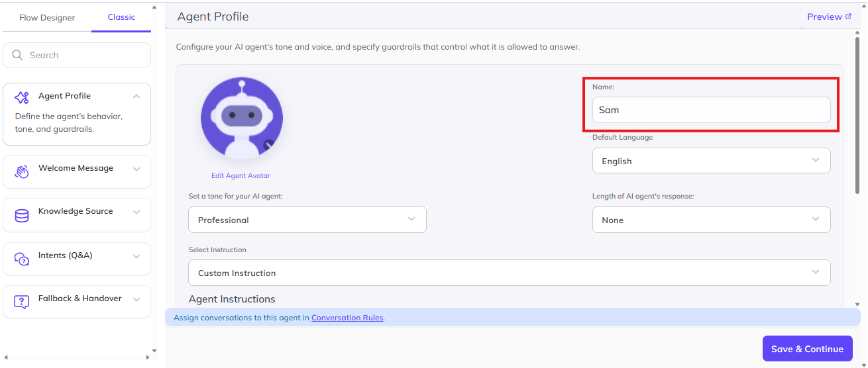Click the pencil edit icon on the avatar
This screenshot has width=868, height=368.
(268, 144)
